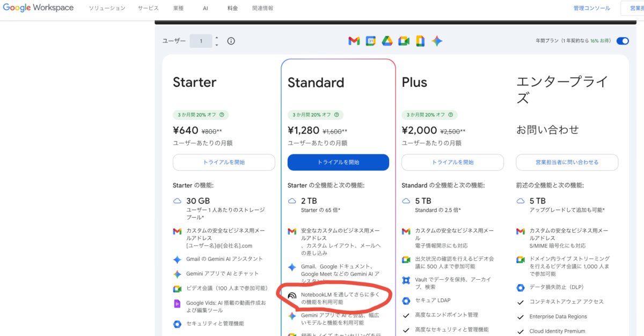The width and height of the screenshot is (644, 336).
Task: Click the help icon on Starter discount badge
Action: [222, 115]
